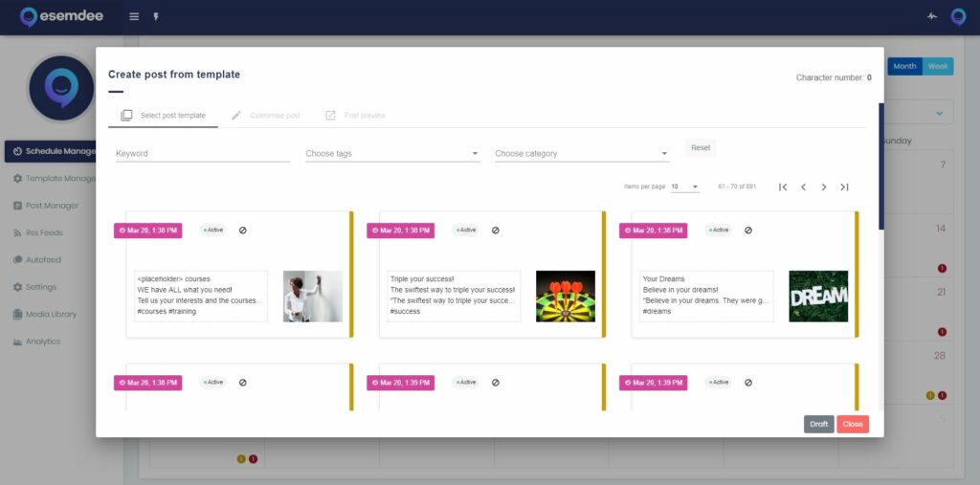Click Active status on second-row right card

tap(719, 383)
